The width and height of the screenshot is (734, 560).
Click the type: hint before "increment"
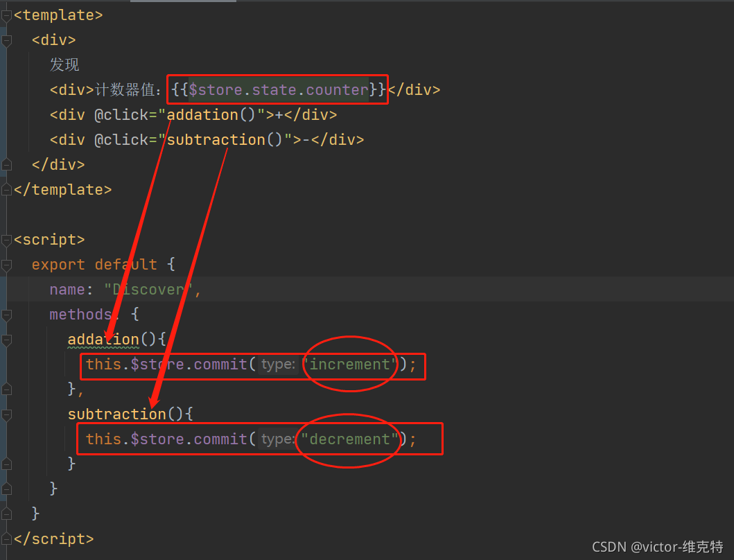pyautogui.click(x=278, y=365)
